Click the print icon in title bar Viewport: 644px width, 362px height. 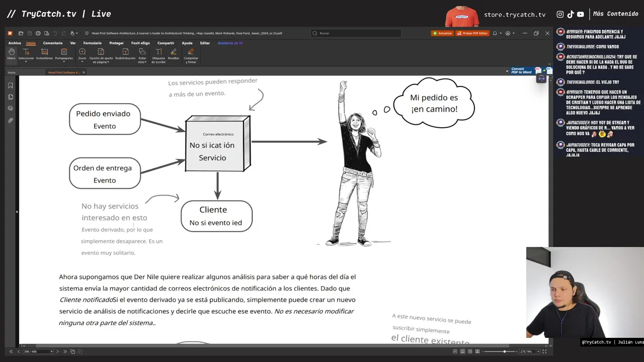click(x=38, y=33)
